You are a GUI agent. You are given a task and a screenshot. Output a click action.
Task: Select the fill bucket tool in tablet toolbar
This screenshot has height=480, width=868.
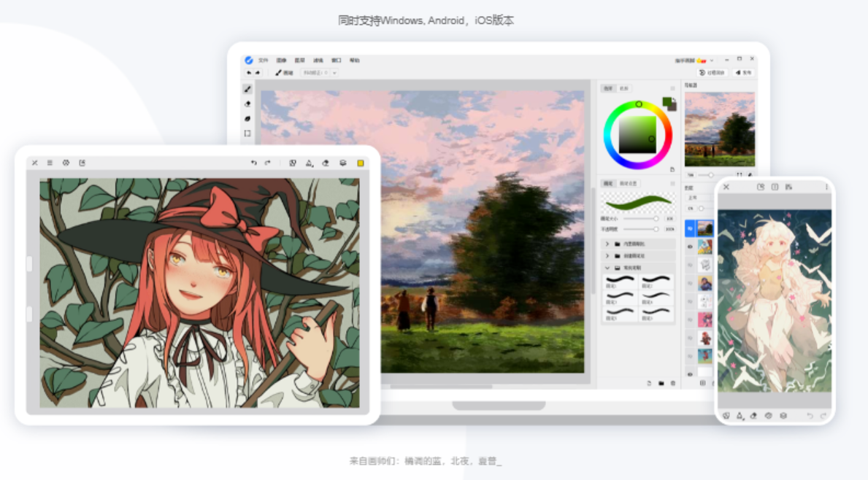point(310,163)
